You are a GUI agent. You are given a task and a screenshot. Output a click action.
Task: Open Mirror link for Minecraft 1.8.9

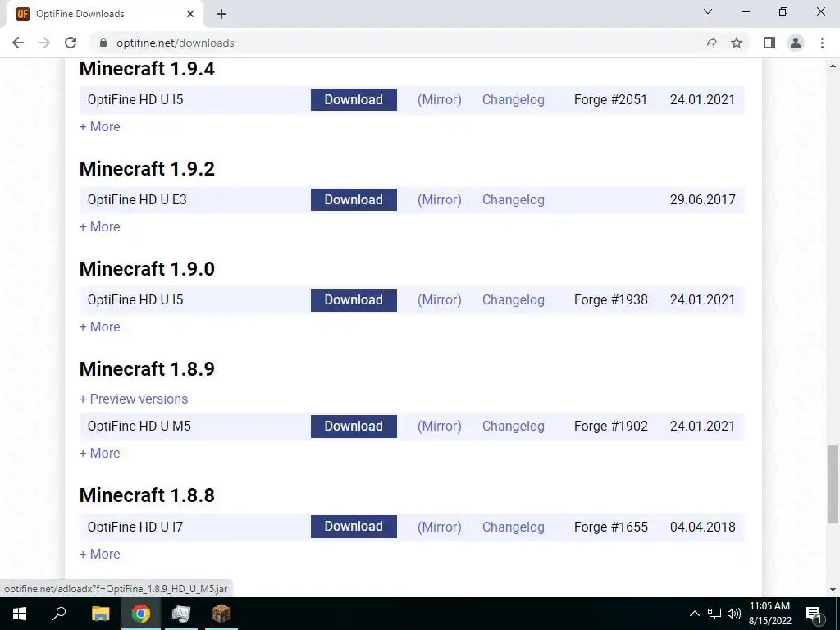click(x=440, y=427)
